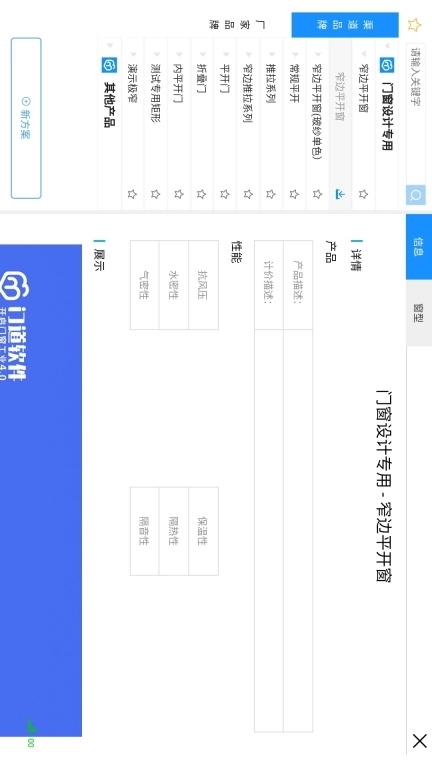Image resolution: width=432 pixels, height=768 pixels.
Task: Click the download icon on highlighted 窄边平开窗
Action: tap(340, 194)
